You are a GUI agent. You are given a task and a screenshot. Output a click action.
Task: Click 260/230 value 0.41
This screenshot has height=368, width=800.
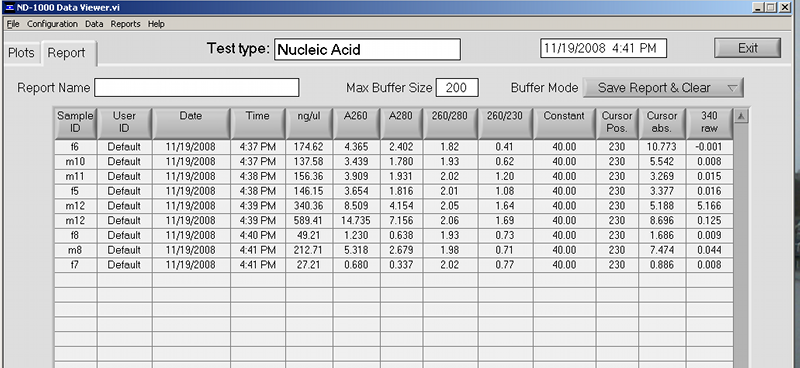tap(505, 147)
